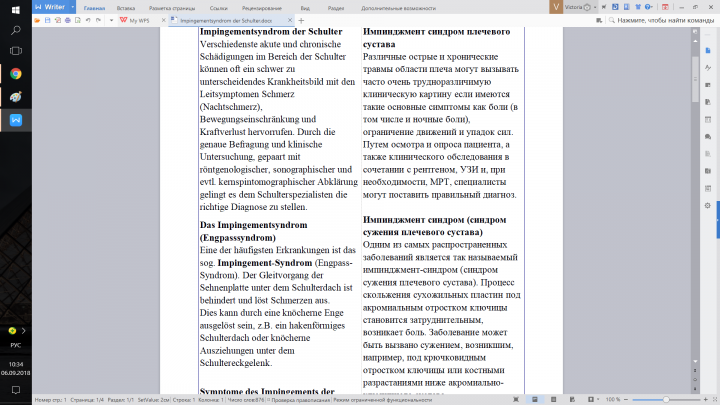Close the Impingementsyndrom der Schulter.docx tab
Screen dimensions: 720x405
coord(290,20)
